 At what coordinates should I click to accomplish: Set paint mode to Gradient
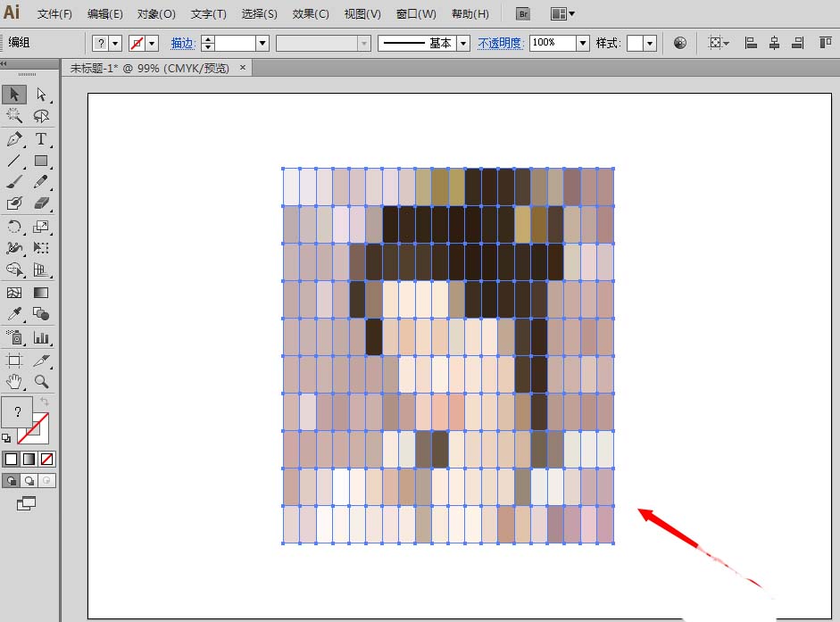pos(29,459)
